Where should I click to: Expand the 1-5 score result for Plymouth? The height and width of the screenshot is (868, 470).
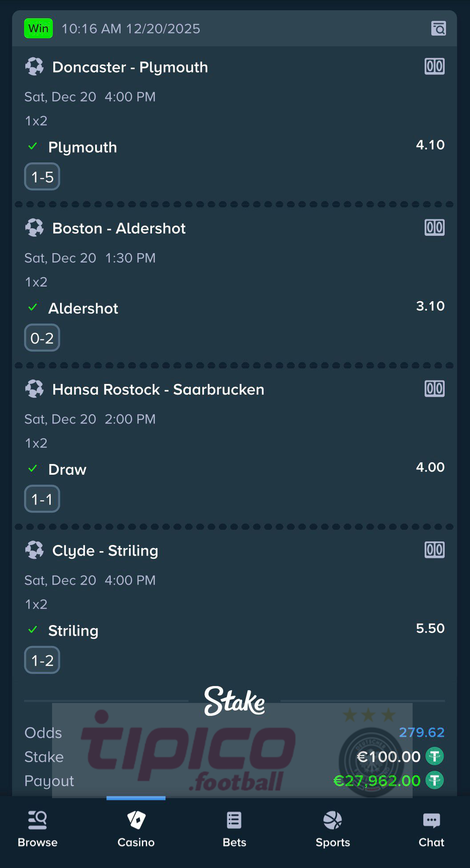pos(42,177)
